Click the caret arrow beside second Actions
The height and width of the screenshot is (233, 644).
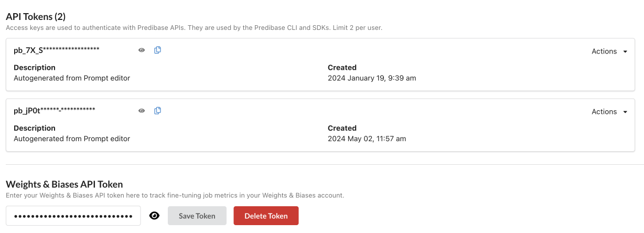pos(625,112)
